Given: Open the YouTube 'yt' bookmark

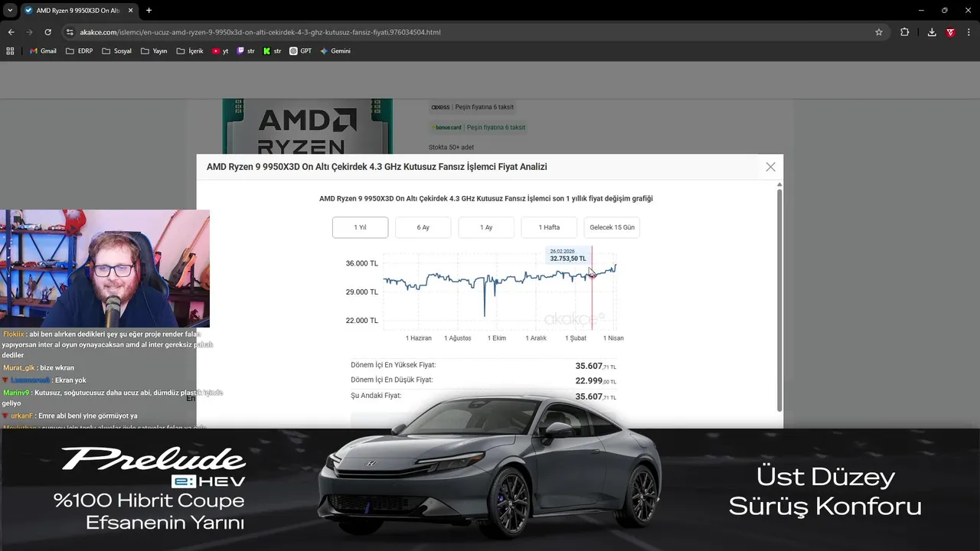Looking at the screenshot, I should coord(220,51).
